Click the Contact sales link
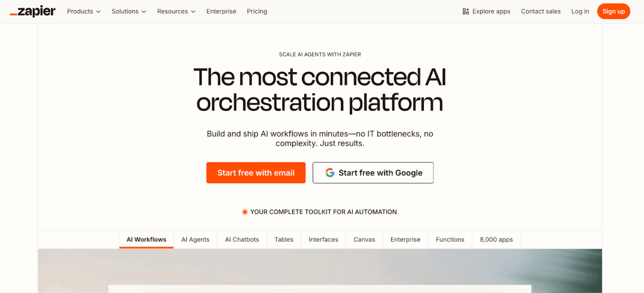 click(x=540, y=11)
